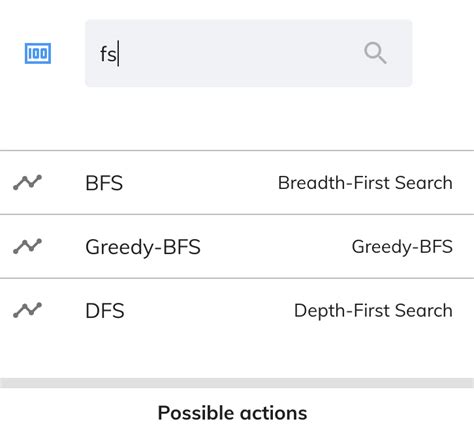This screenshot has height=430, width=474.
Task: Open the "Possible actions" section heading
Action: pyautogui.click(x=232, y=413)
